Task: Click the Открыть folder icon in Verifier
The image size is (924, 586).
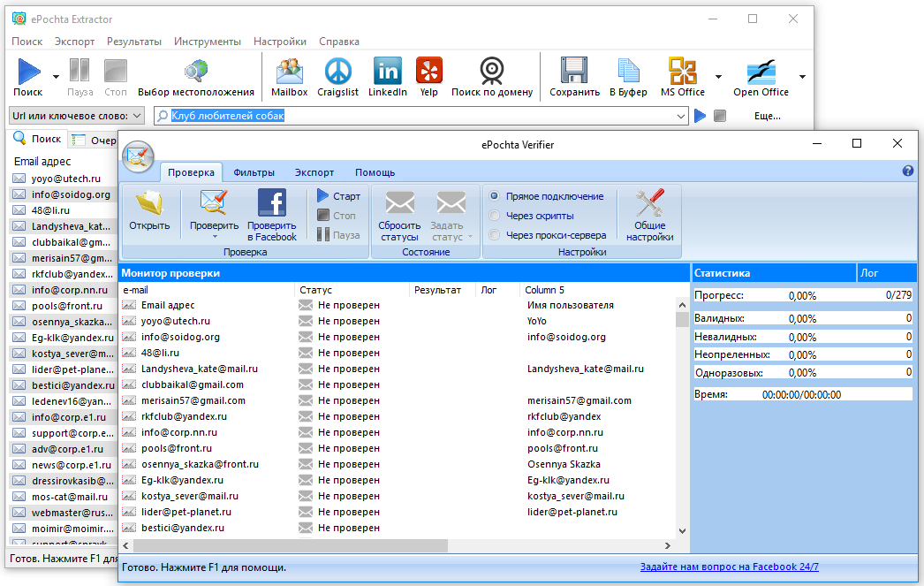Action: tap(149, 202)
